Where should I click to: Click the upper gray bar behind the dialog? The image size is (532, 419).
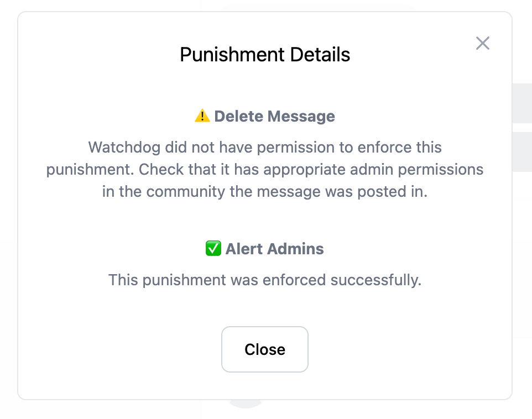(522, 103)
